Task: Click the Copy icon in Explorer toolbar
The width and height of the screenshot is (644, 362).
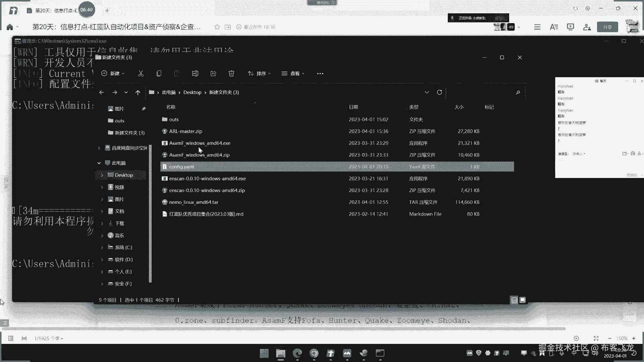Action: [159, 73]
